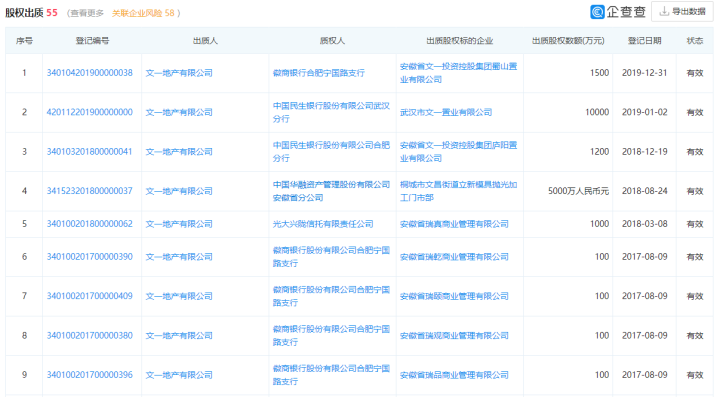Open registration number 340100201700000390
Image resolution: width=720 pixels, height=397 pixels.
point(90,257)
